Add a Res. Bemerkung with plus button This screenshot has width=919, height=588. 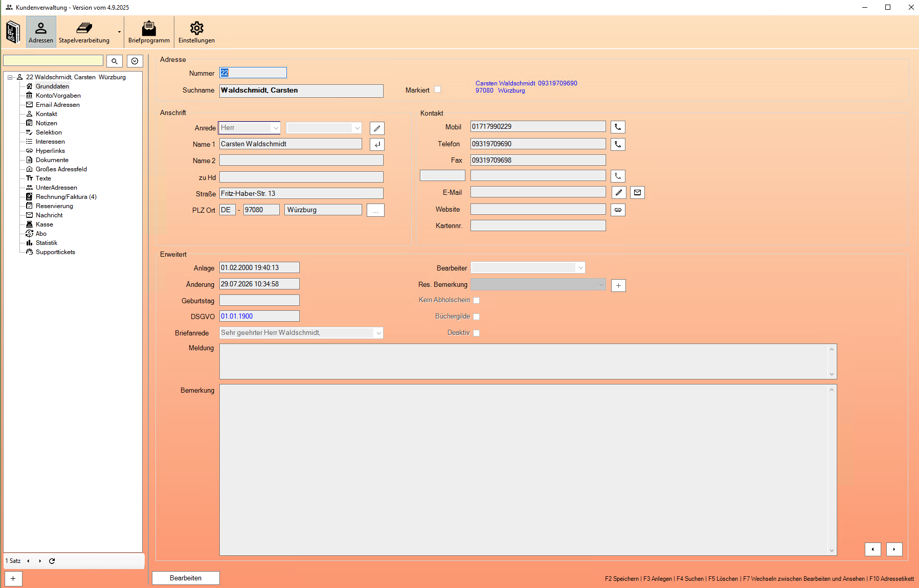[x=618, y=285]
